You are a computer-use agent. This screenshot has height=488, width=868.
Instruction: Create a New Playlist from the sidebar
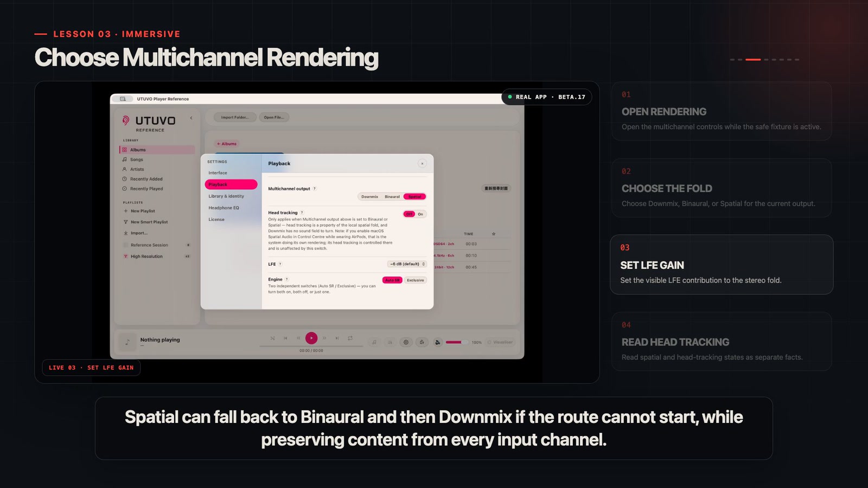pyautogui.click(x=157, y=211)
